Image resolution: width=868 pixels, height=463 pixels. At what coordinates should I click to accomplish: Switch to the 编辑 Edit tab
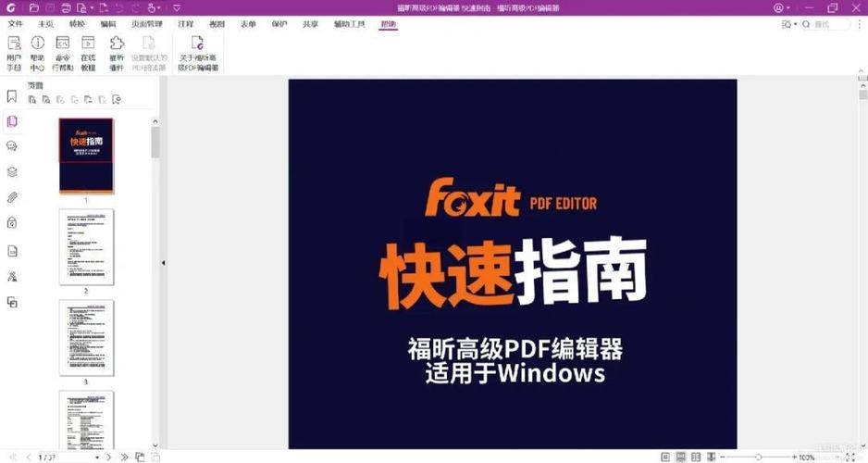[x=108, y=24]
